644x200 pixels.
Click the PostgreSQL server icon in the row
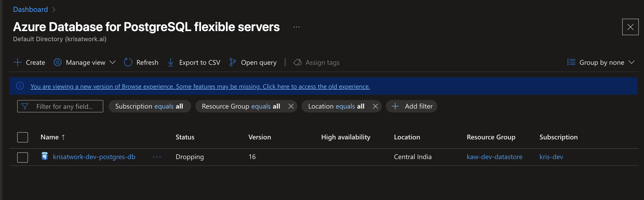45,156
